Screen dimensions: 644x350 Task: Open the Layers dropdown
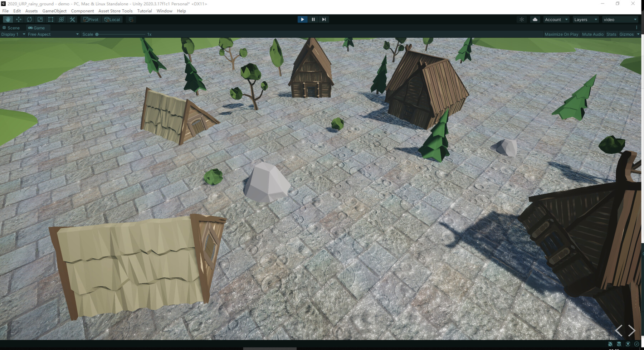pos(585,19)
